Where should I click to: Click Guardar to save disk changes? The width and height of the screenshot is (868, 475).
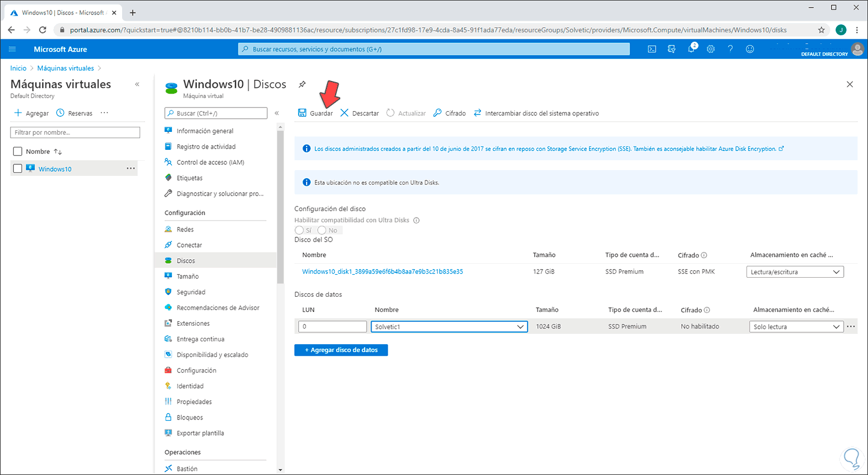[315, 113]
